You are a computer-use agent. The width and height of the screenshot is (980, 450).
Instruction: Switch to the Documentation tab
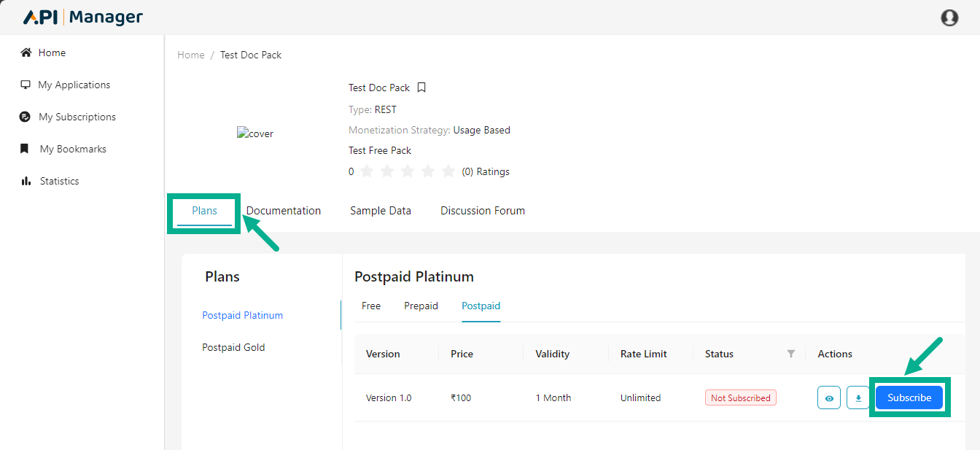coord(283,211)
